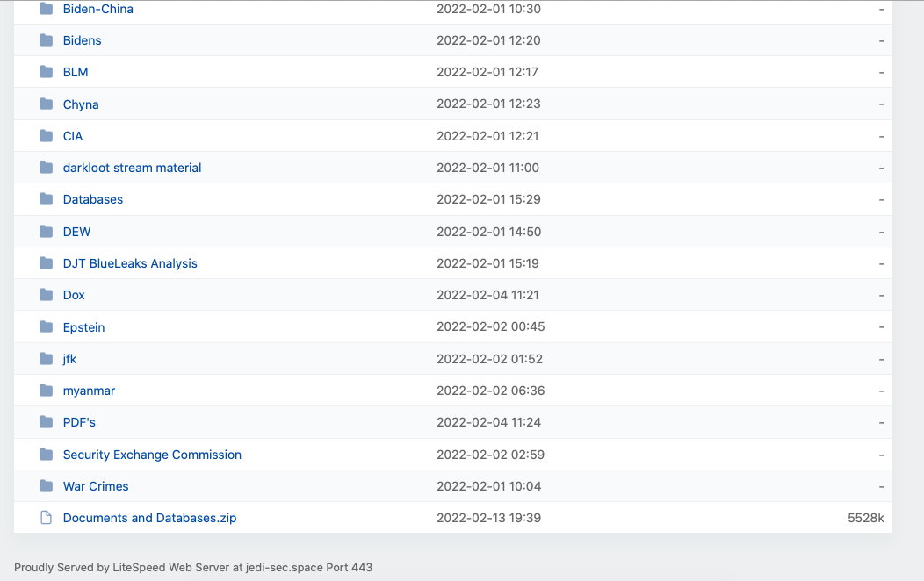Viewport: 924px width, 581px height.
Task: Click the LiteSpeed Web Server footer text
Action: (193, 568)
